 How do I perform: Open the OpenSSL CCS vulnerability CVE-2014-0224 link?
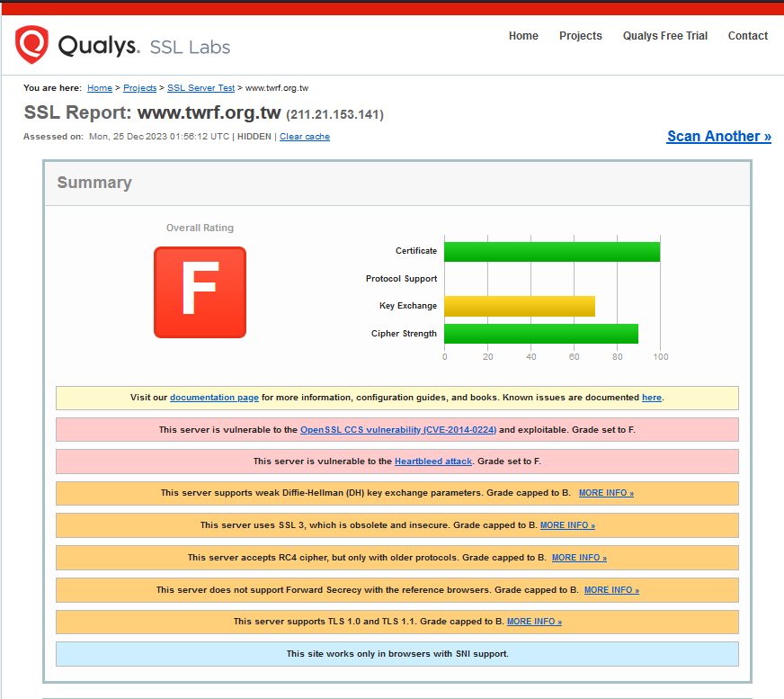tap(398, 430)
